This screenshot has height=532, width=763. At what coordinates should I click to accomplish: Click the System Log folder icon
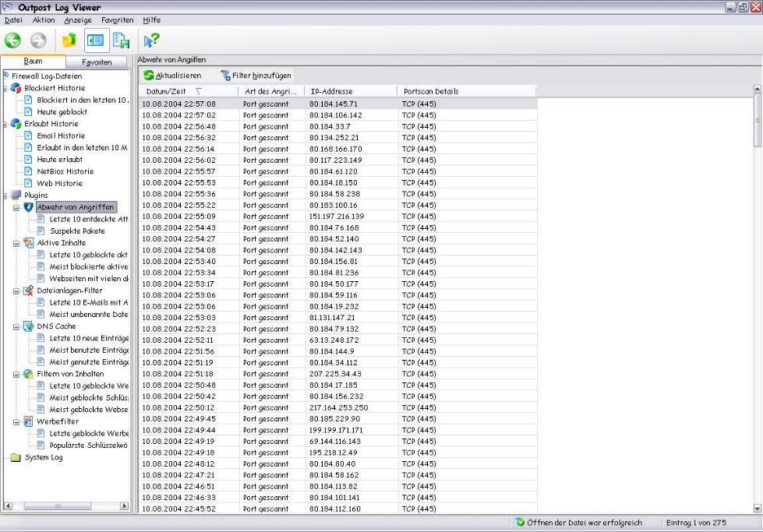point(16,457)
